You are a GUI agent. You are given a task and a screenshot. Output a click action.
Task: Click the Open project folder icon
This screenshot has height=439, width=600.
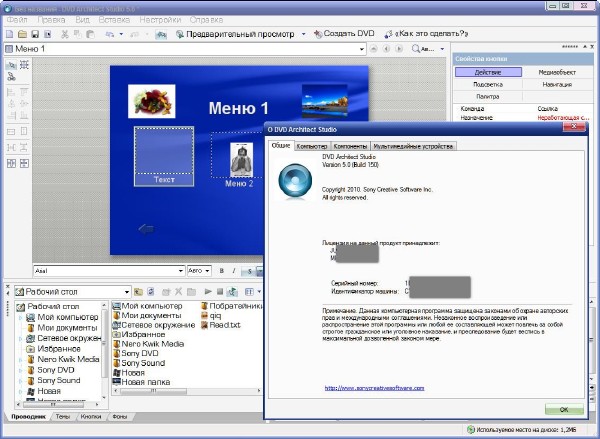[x=23, y=33]
